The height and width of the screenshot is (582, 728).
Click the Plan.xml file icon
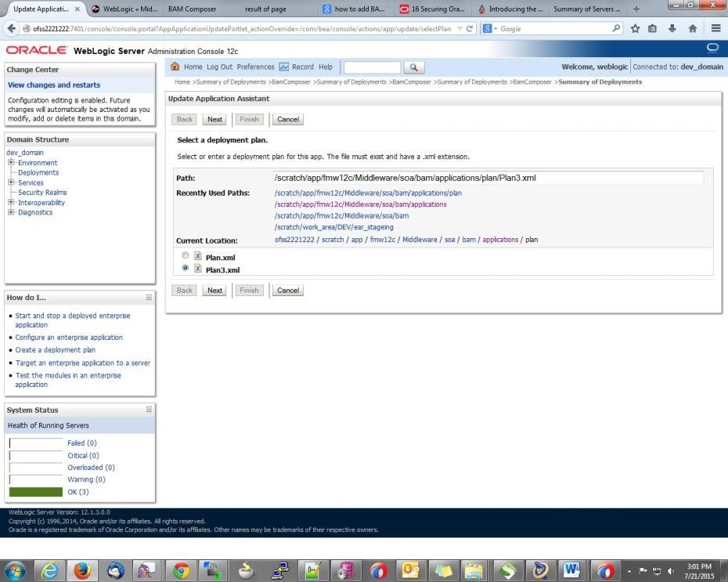coord(198,256)
